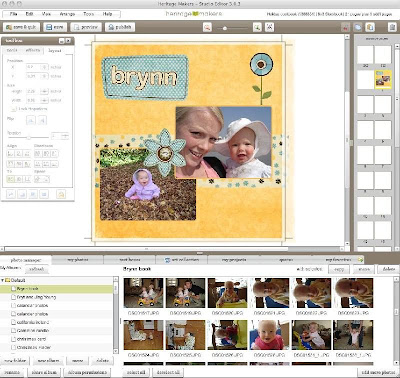Switch to the art collection tab
Image resolution: width=400 pixels, height=378 pixels.
click(x=182, y=260)
